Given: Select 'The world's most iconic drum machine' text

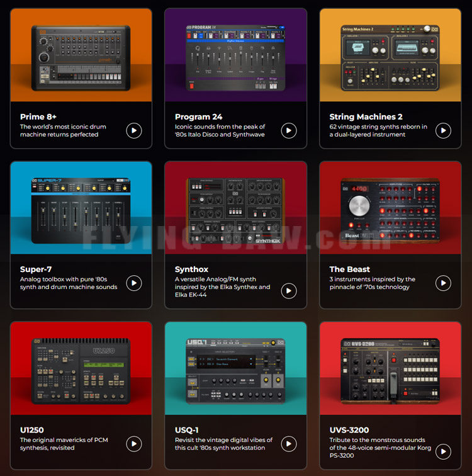Looking at the screenshot, I should [63, 130].
